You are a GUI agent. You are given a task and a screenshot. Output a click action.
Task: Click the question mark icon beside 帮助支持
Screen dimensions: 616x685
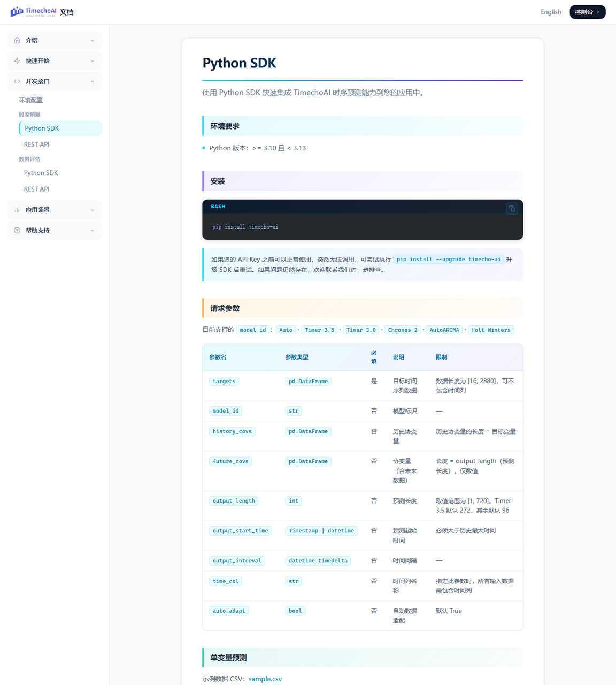click(17, 231)
